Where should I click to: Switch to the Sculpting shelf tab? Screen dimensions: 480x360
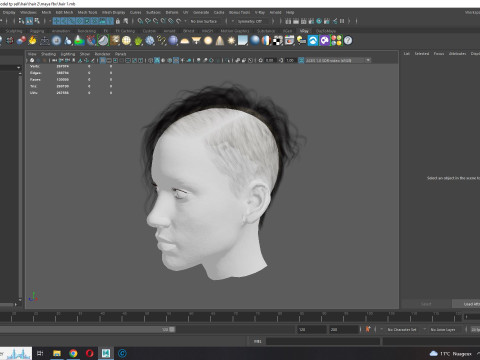14,31
